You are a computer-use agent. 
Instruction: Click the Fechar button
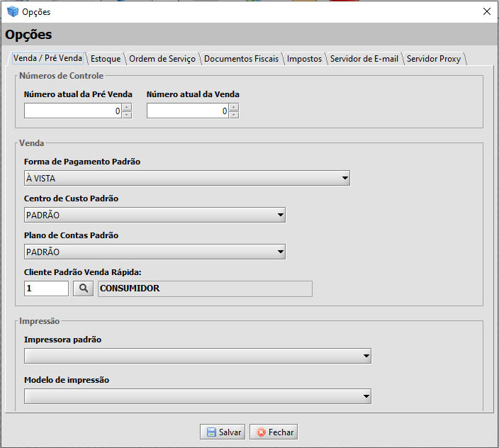tap(273, 432)
